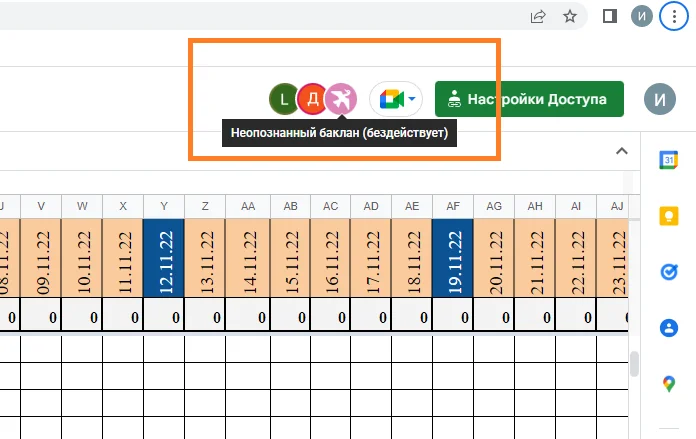
Task: Select column Y header
Action: (164, 206)
